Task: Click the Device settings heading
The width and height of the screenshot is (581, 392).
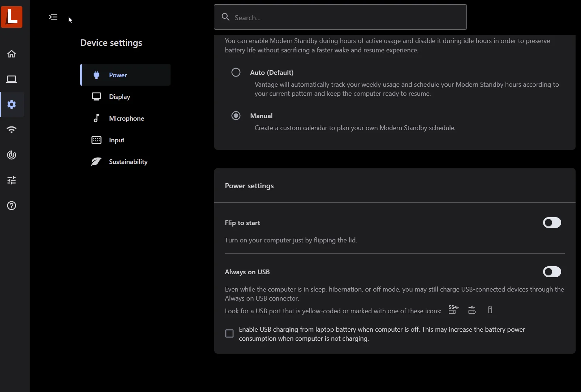Action: [x=111, y=43]
